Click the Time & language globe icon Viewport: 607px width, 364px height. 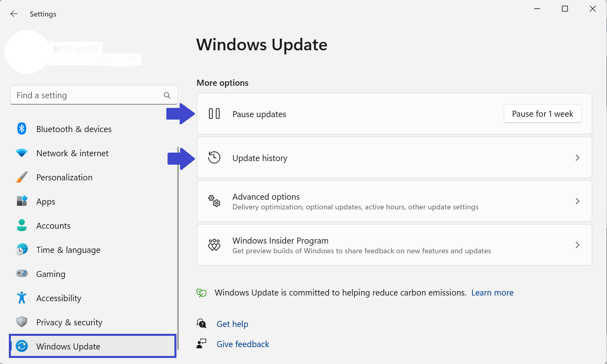coord(22,250)
